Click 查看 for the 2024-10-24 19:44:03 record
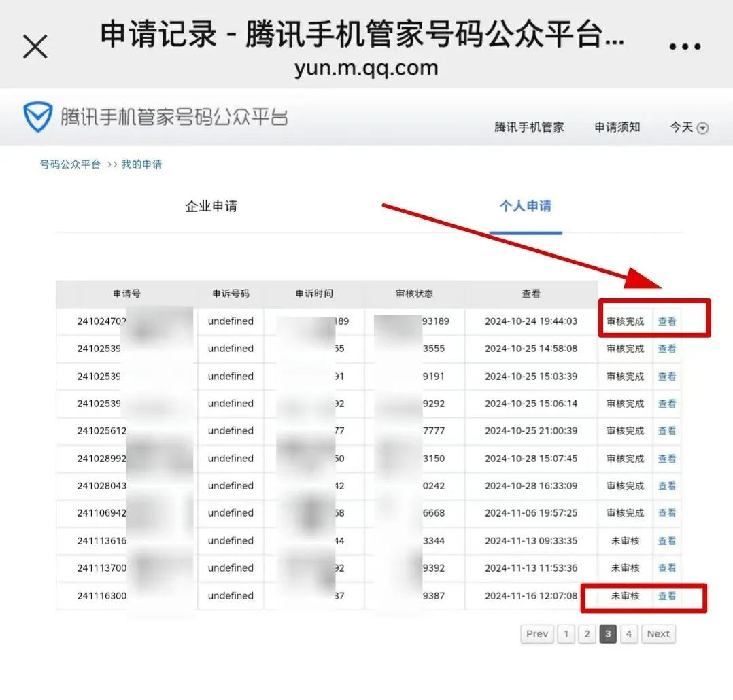 point(667,321)
